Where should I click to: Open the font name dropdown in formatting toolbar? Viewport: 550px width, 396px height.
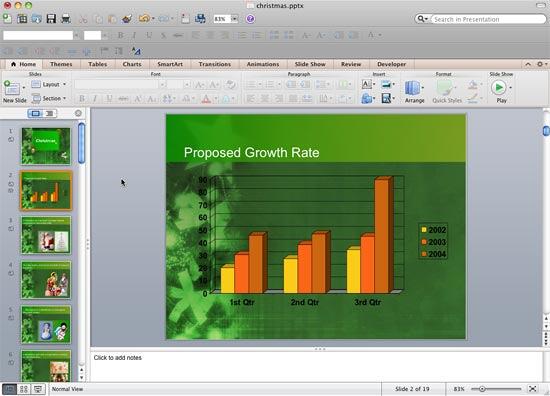click(x=76, y=35)
